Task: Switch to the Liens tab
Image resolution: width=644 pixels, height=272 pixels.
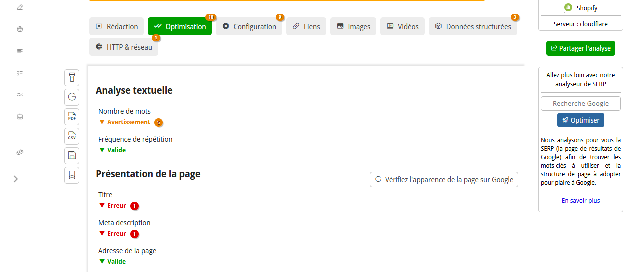Action: pos(306,27)
